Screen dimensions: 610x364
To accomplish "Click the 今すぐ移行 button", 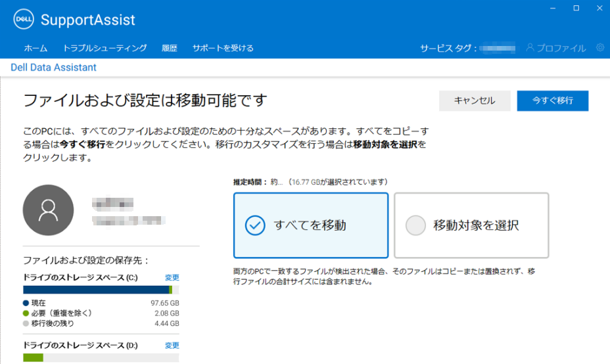I will (552, 101).
